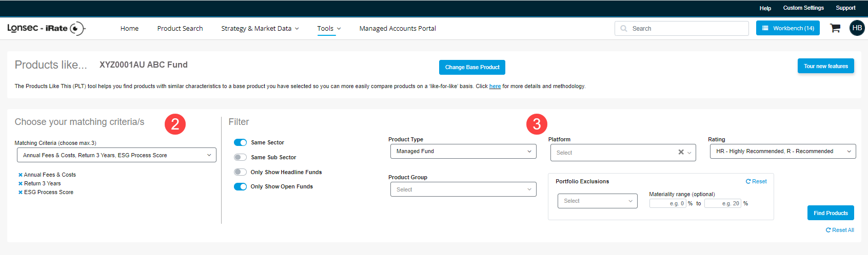The height and width of the screenshot is (255, 868).
Task: Open the Rating dropdown
Action: point(783,151)
